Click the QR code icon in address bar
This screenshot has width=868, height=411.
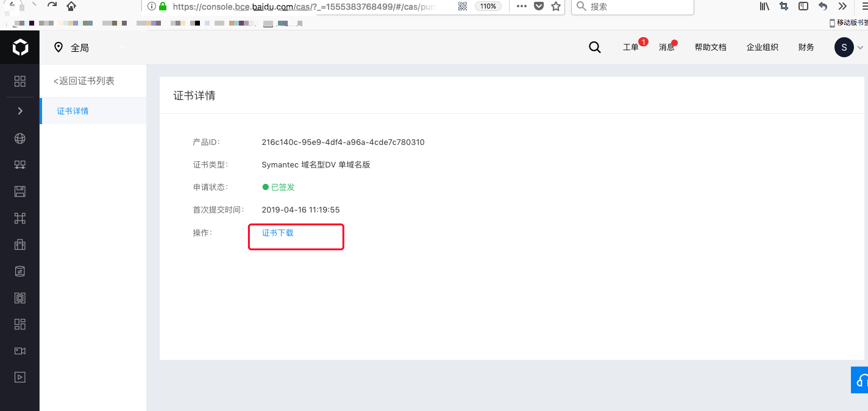click(x=463, y=7)
